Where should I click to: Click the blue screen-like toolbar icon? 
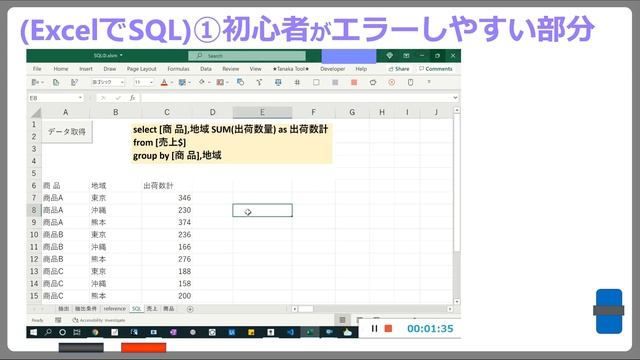(x=278, y=82)
